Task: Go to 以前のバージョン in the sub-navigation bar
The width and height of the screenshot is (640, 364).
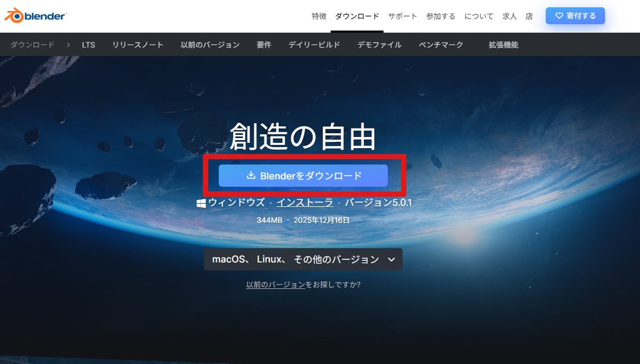Action: pyautogui.click(x=210, y=45)
